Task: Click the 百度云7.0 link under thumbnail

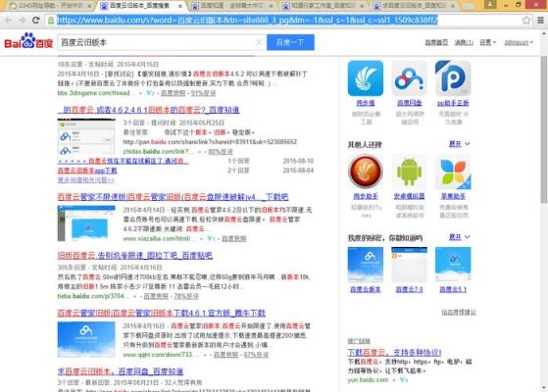Action: pyautogui.click(x=409, y=289)
